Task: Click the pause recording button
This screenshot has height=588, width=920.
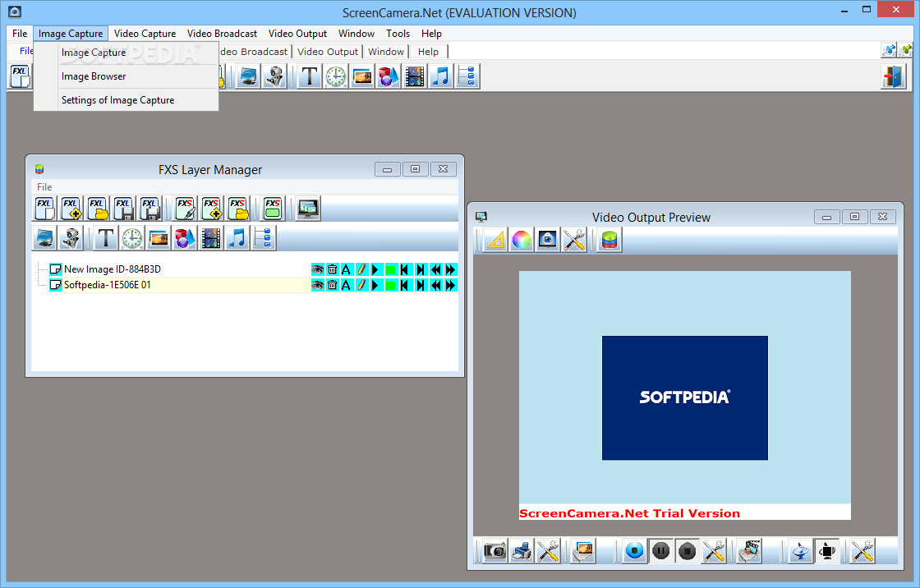Action: pos(660,551)
